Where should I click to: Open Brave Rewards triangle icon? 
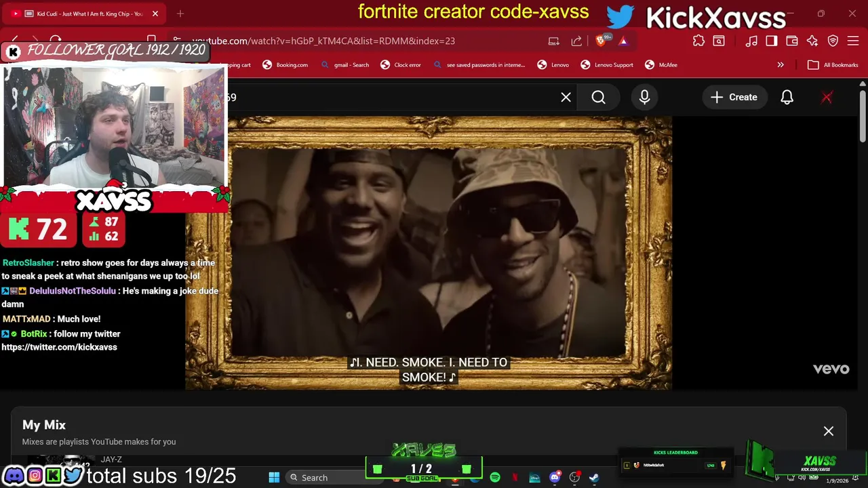tap(623, 41)
